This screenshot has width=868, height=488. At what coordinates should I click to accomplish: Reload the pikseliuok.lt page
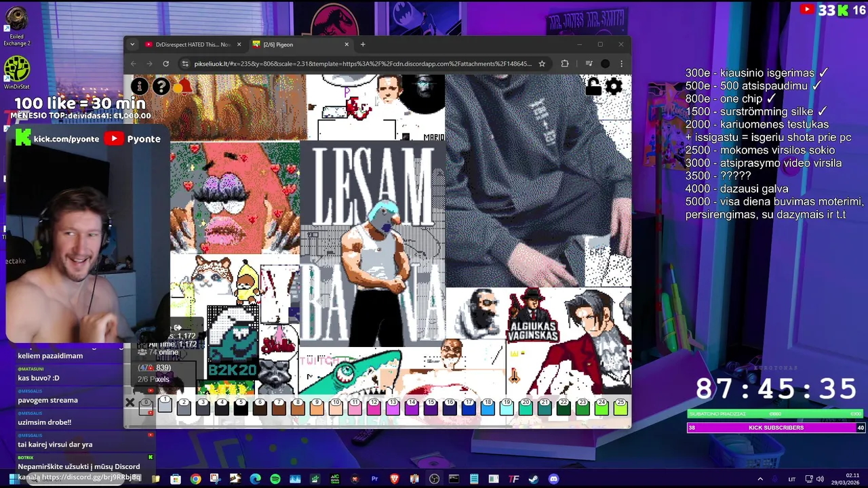165,64
